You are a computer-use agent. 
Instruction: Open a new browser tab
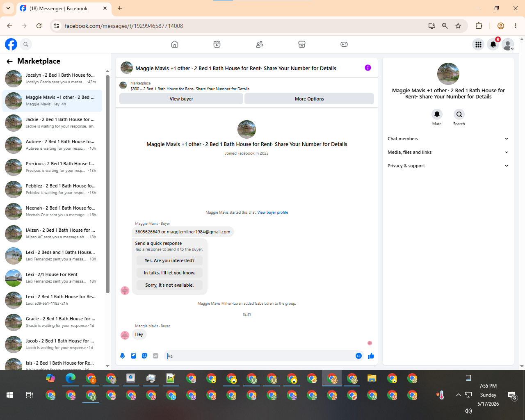coord(120,8)
